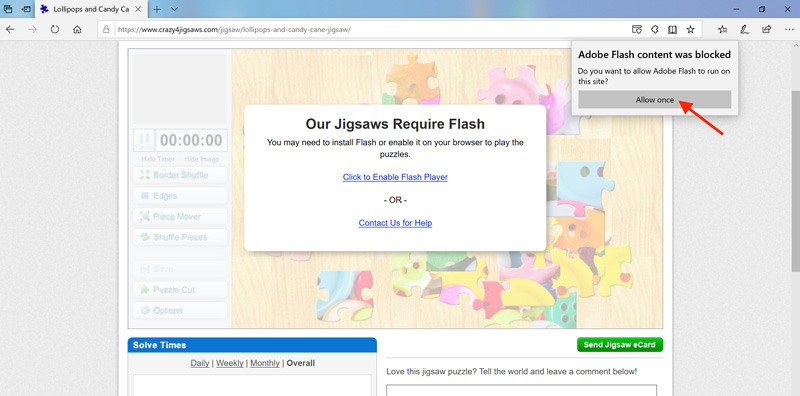Open Settings and more ellipsis menu
This screenshot has width=800, height=396.
point(788,30)
